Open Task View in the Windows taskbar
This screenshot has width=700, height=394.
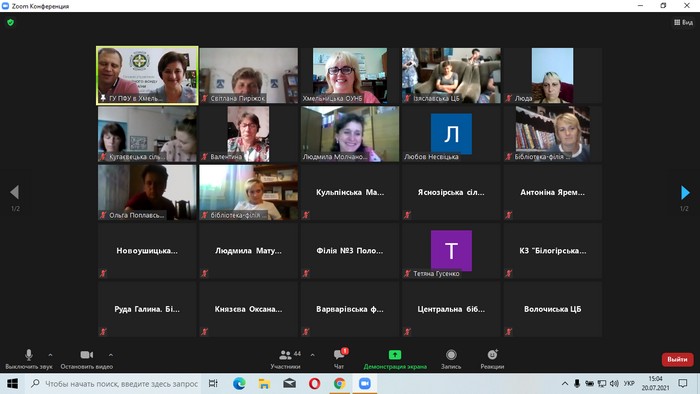(213, 383)
